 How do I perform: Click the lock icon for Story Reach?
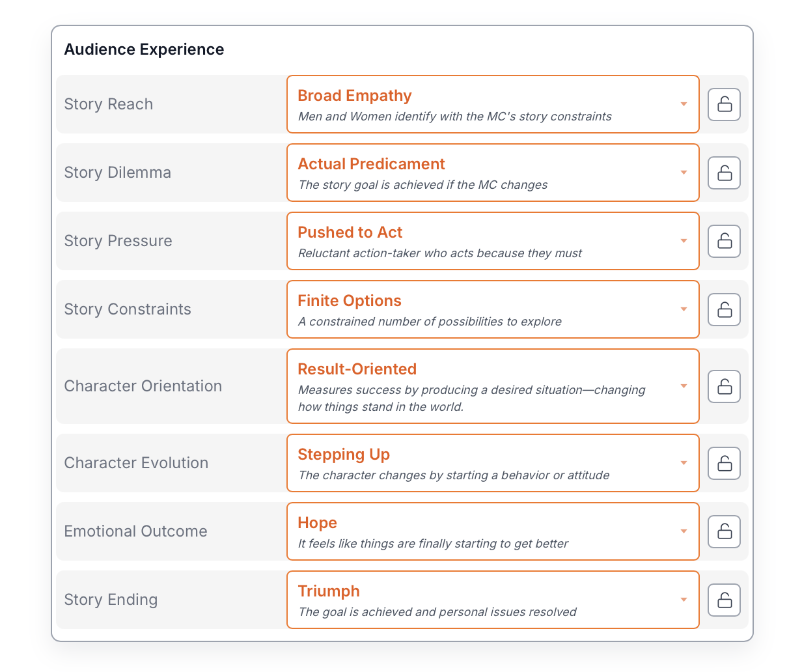(x=724, y=104)
